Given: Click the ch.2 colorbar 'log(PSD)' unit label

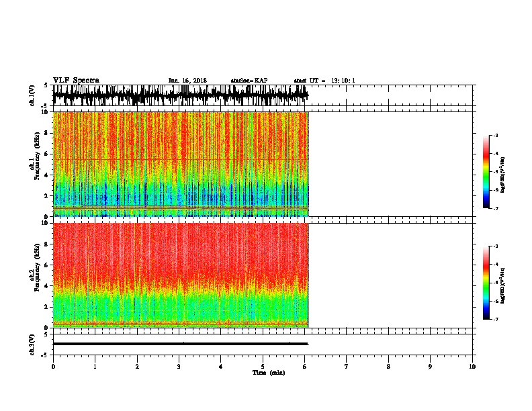Looking at the screenshot, I should 502,286.
